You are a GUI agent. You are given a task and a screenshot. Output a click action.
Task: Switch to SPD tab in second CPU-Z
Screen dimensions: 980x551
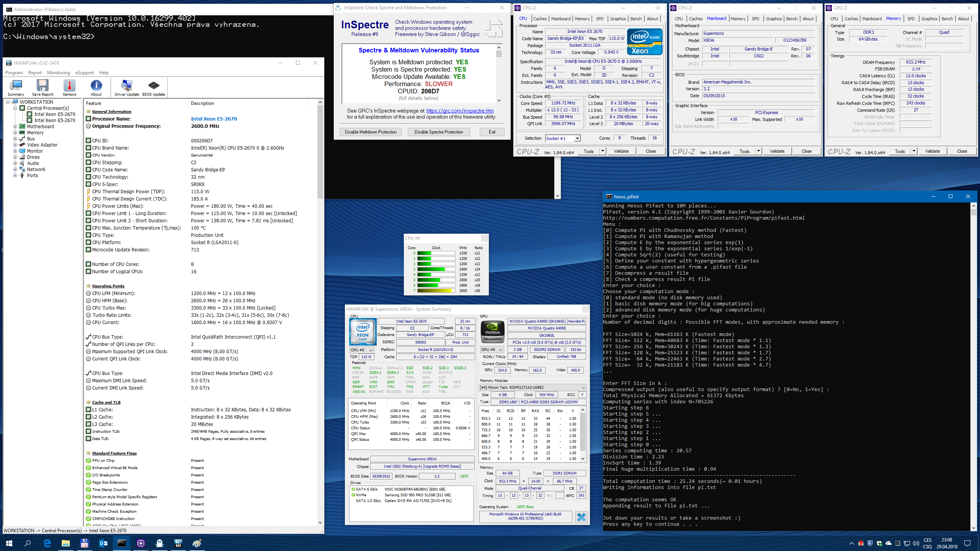pos(755,19)
